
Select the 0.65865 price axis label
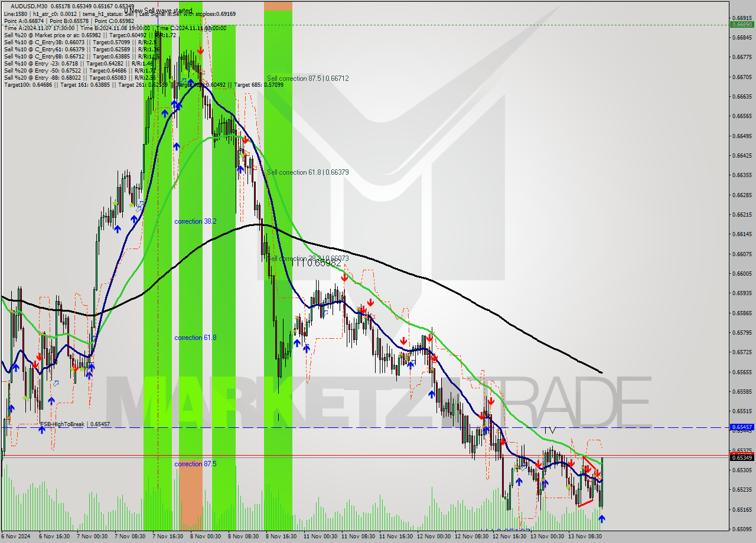(742, 313)
